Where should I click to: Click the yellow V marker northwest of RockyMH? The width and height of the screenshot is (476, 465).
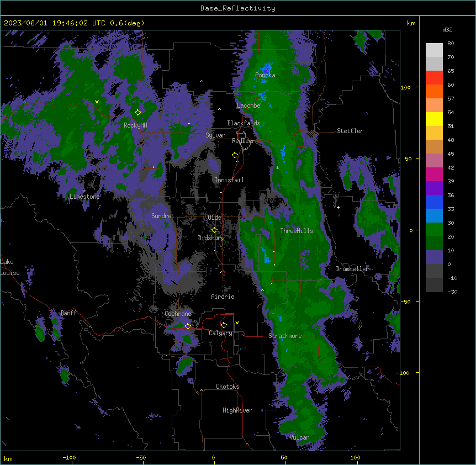(97, 102)
